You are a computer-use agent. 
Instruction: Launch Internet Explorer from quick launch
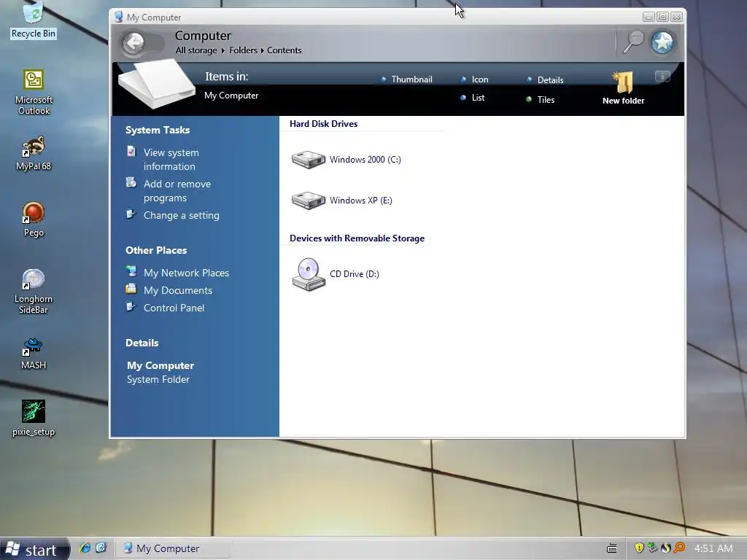click(x=85, y=548)
